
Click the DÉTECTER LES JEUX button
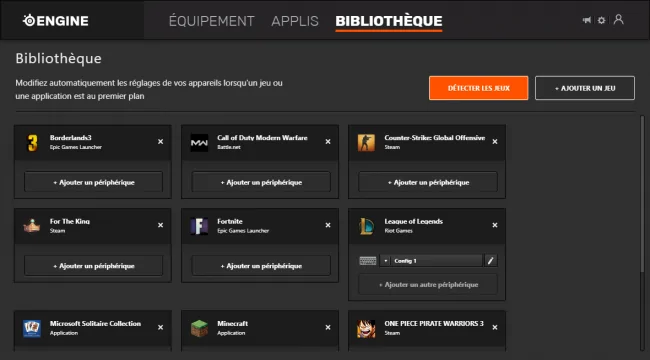tap(478, 88)
